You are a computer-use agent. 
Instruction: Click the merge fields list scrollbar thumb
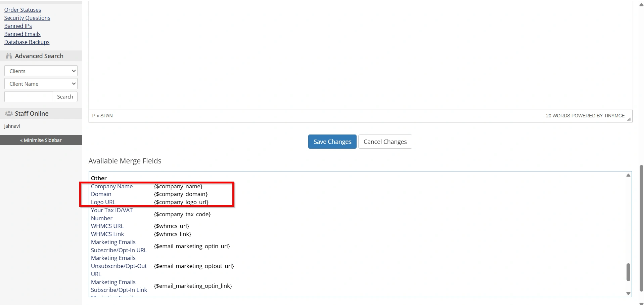click(x=628, y=272)
